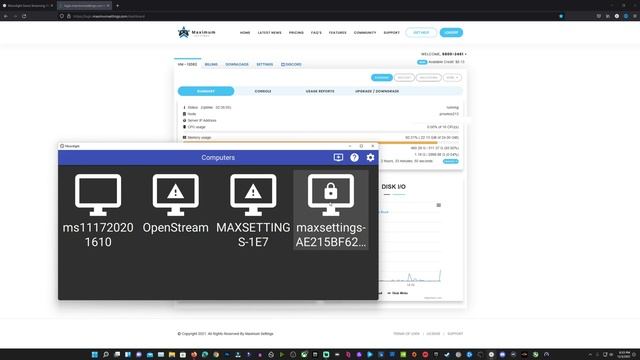Reload the page in browser toolbar
This screenshot has height=360, width=640.
pyautogui.click(x=24, y=16)
